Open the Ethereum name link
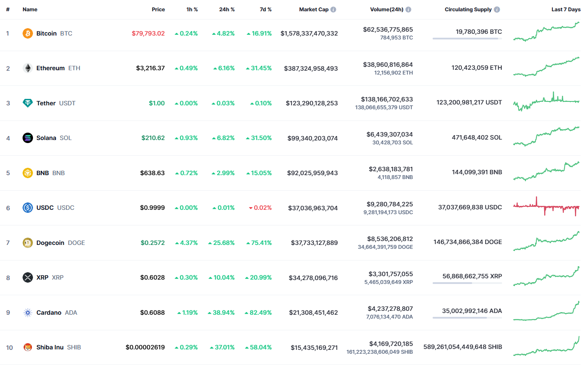 click(50, 68)
